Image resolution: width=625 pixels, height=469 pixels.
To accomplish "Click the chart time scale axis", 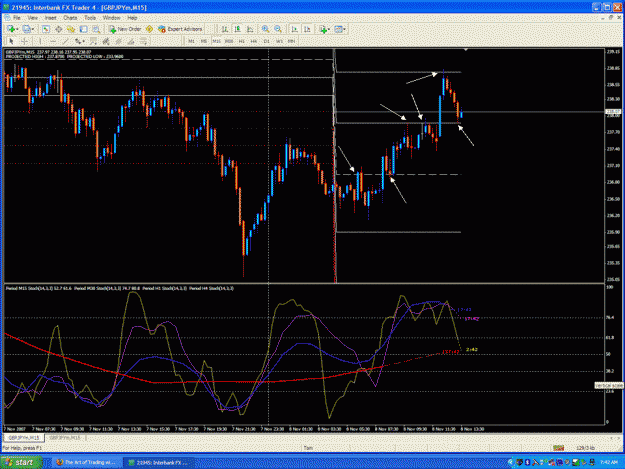I will [x=304, y=429].
